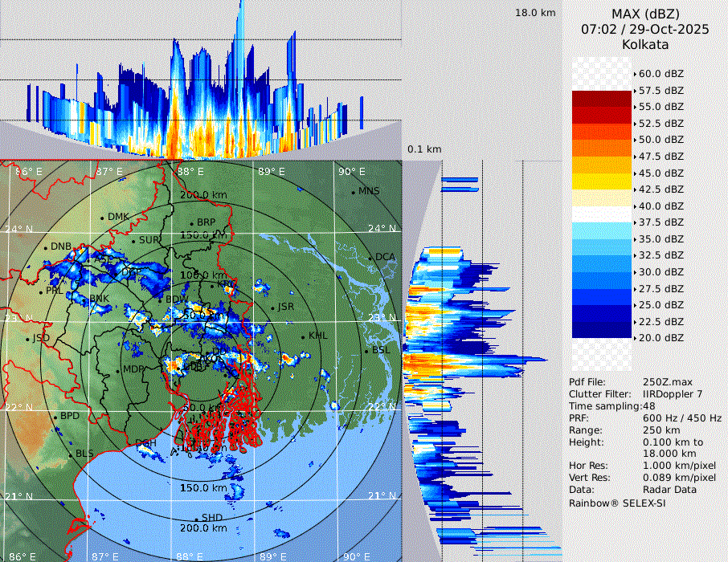728x562 pixels.
Task: Click the SHD station marker over the sea
Action: [x=197, y=519]
